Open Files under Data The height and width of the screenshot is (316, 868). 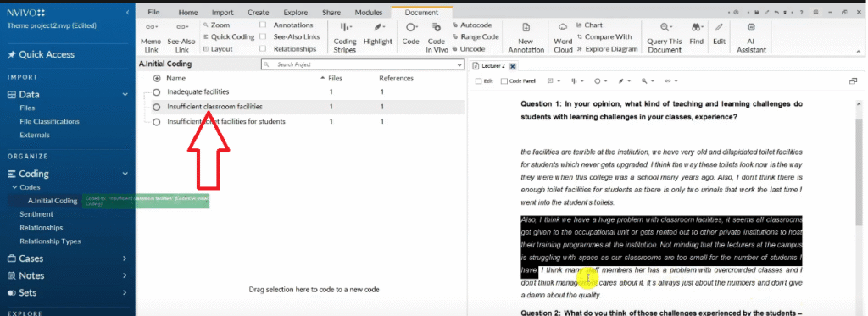[27, 108]
